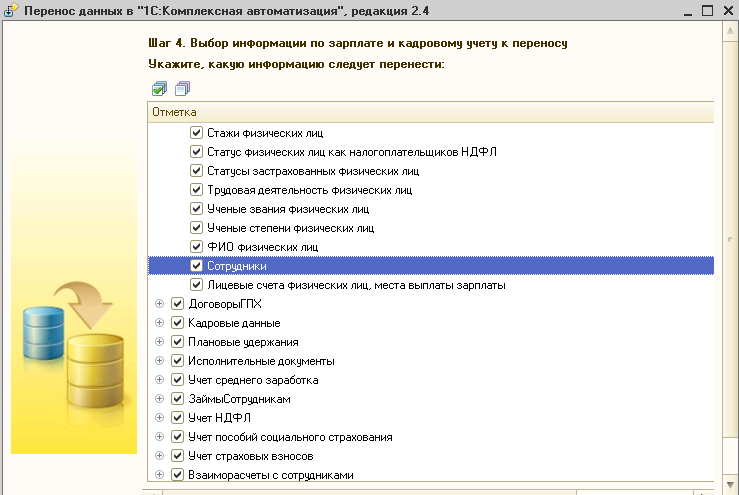Select ФИО физических лиц text
Viewport: 739px width, 495px height.
pyautogui.click(x=263, y=247)
